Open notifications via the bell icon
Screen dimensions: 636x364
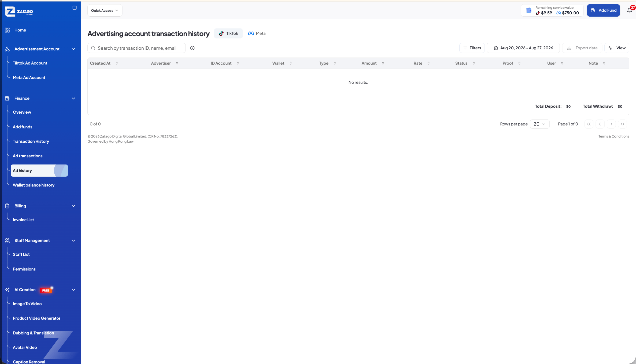(630, 10)
